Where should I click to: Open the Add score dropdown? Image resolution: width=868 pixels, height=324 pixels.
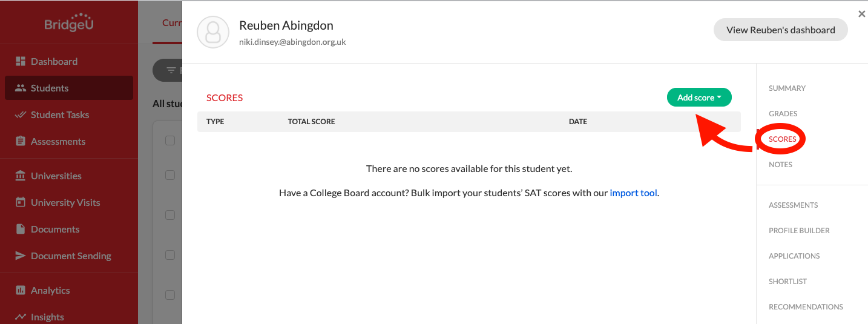coord(699,98)
